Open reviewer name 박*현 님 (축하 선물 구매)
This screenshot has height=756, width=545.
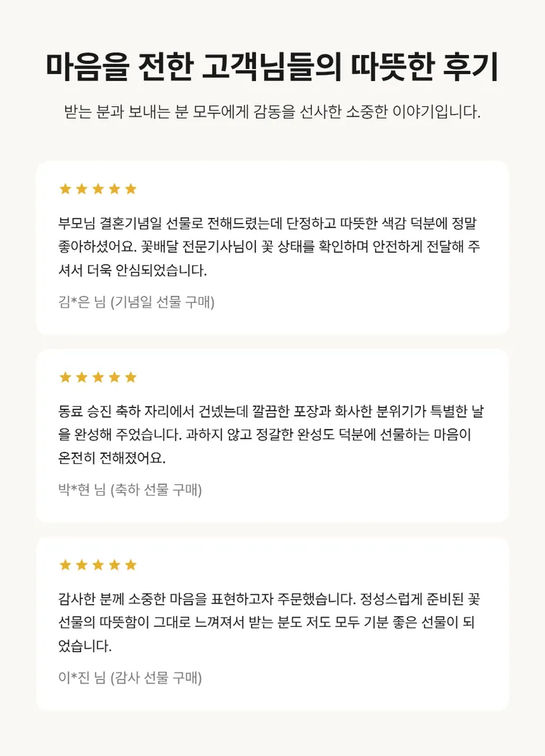(130, 490)
